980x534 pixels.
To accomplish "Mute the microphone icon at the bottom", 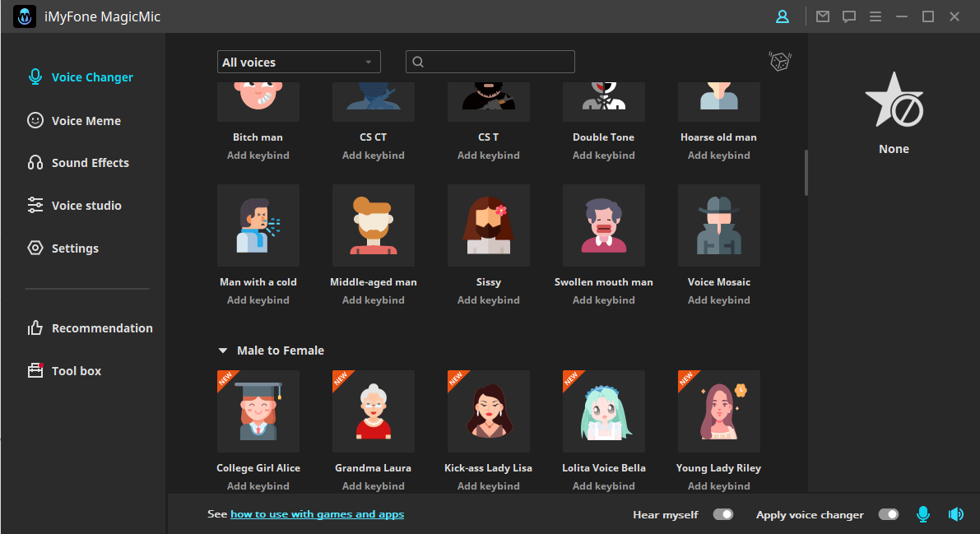I will click(922, 514).
